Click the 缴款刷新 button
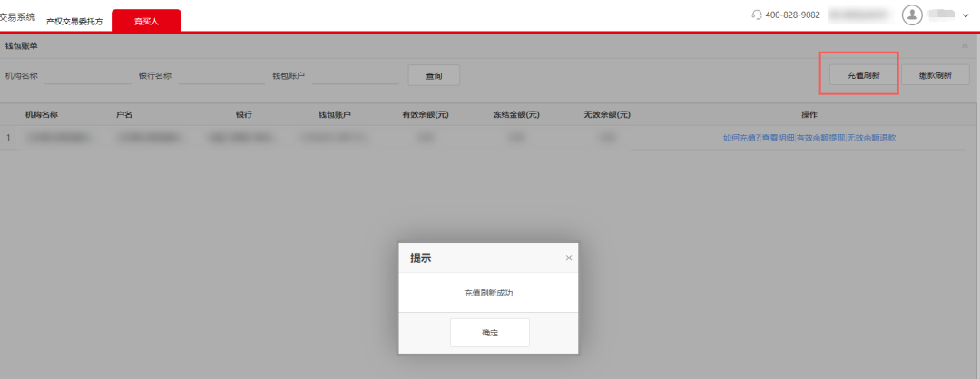Viewport: 980px width, 379px height. point(935,75)
